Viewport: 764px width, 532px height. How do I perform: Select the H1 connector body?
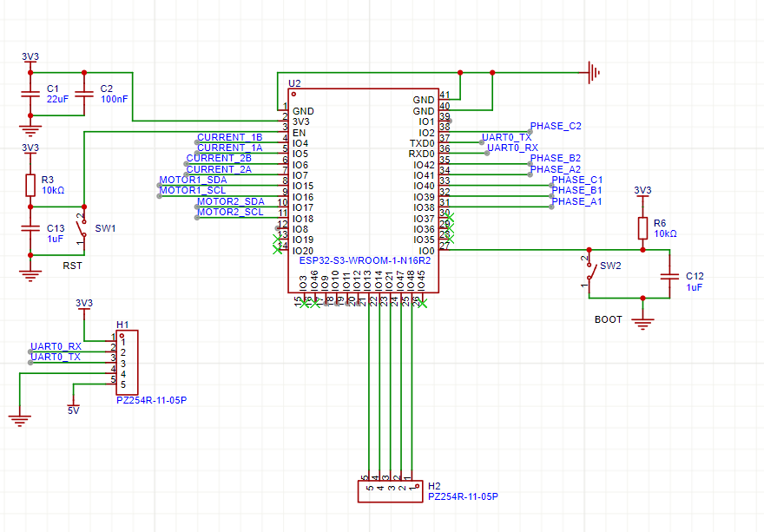tap(127, 363)
